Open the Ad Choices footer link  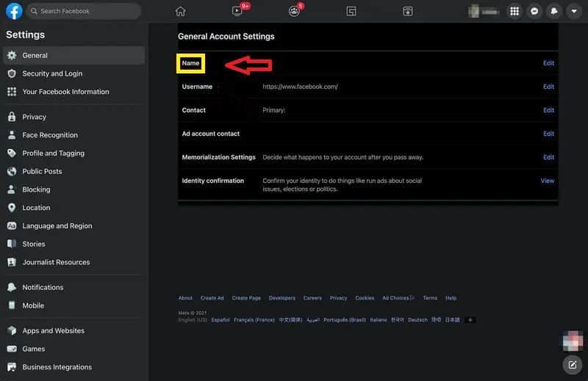(398, 298)
